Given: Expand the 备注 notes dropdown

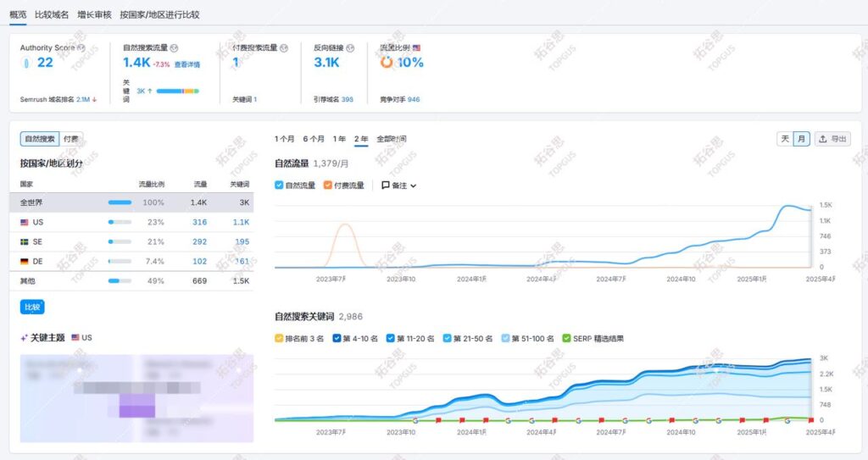Looking at the screenshot, I should click(x=398, y=186).
